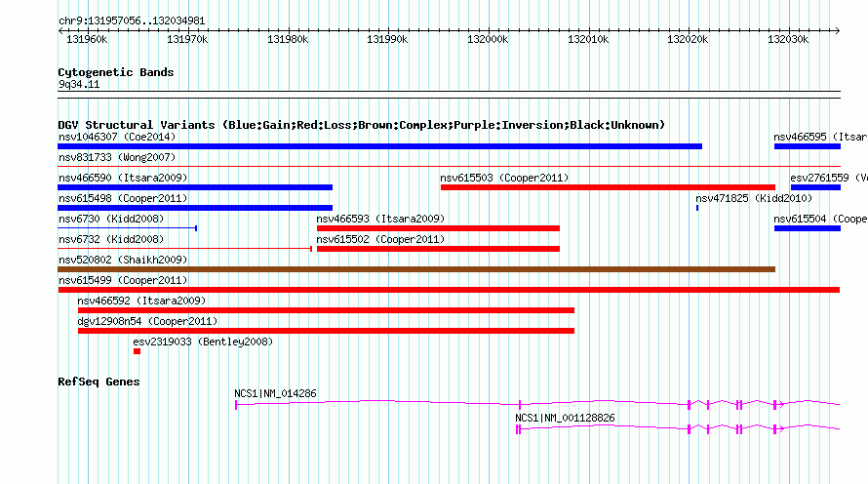Click the blue nsv615504 bar

coord(808,228)
